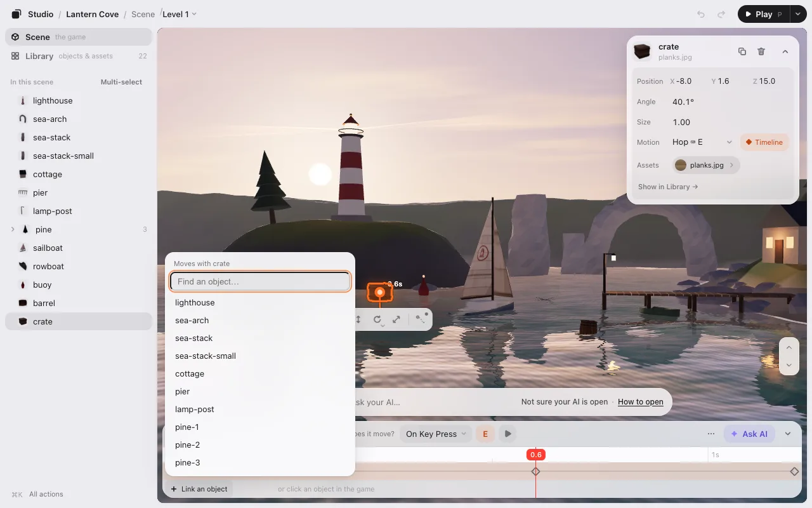812x508 pixels.
Task: Select the scale tool in gizmo toolbar
Action: coord(396,319)
